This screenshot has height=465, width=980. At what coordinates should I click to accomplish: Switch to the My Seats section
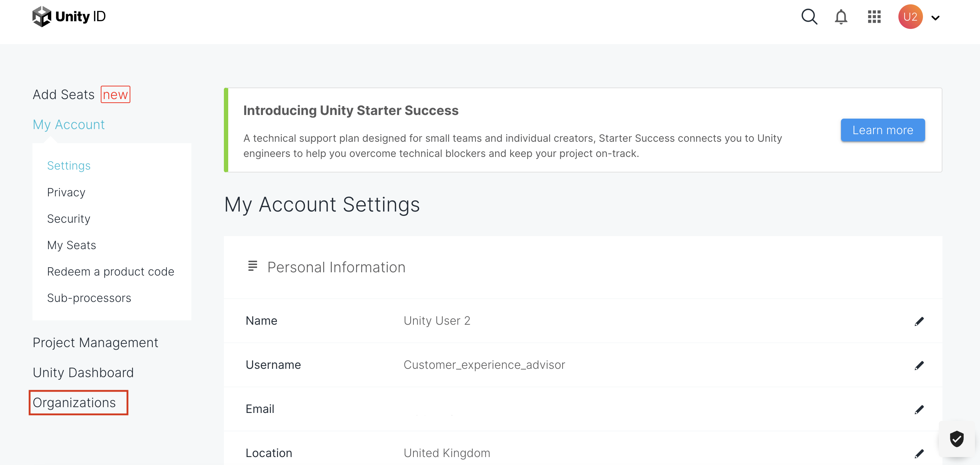point(71,245)
